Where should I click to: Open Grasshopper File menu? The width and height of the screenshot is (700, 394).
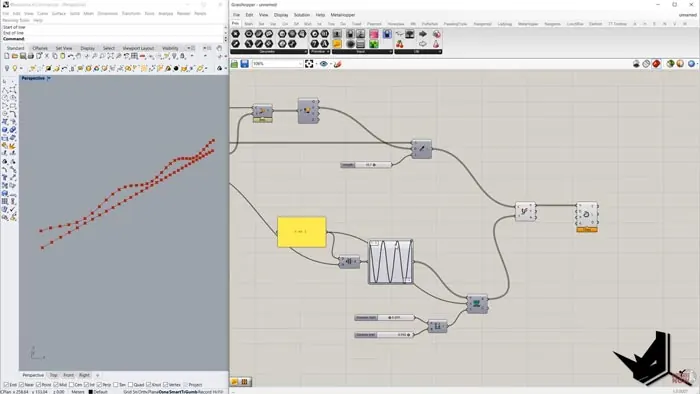(x=236, y=15)
